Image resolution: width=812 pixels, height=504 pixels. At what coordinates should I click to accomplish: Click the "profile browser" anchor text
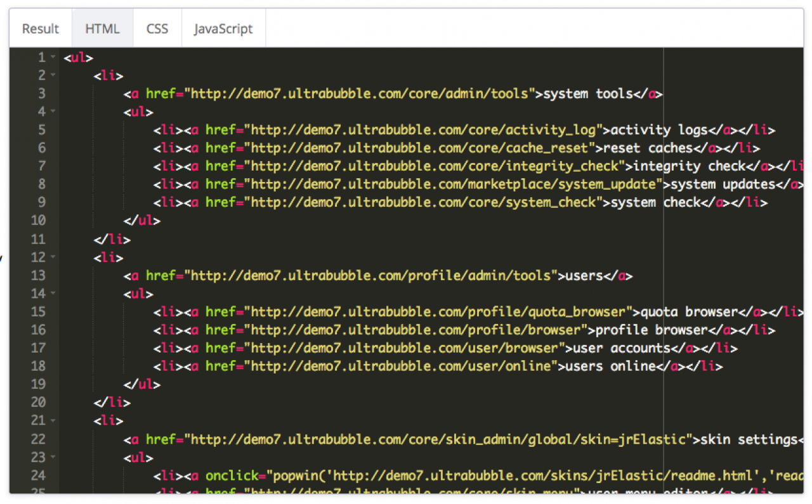point(648,330)
